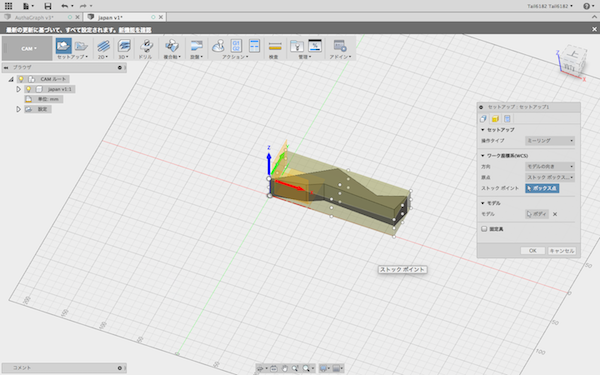Collapse the セットアップ section in dialog
This screenshot has height=375, width=600.
483,130
